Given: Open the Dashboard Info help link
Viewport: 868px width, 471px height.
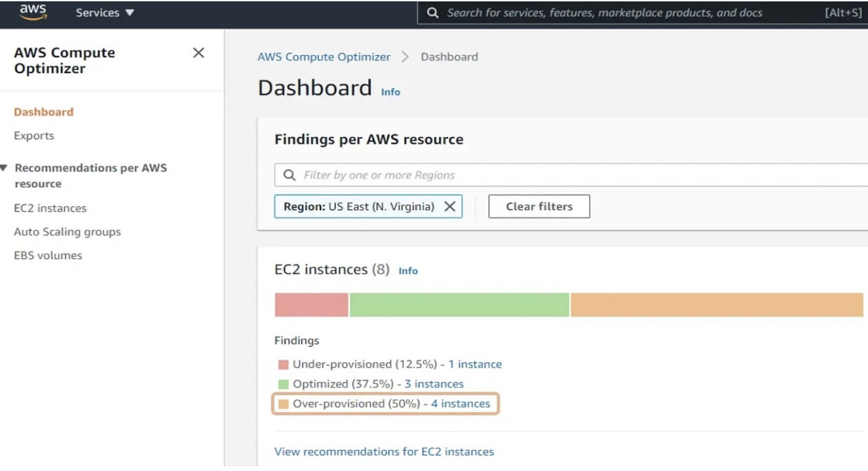Looking at the screenshot, I should (x=390, y=92).
